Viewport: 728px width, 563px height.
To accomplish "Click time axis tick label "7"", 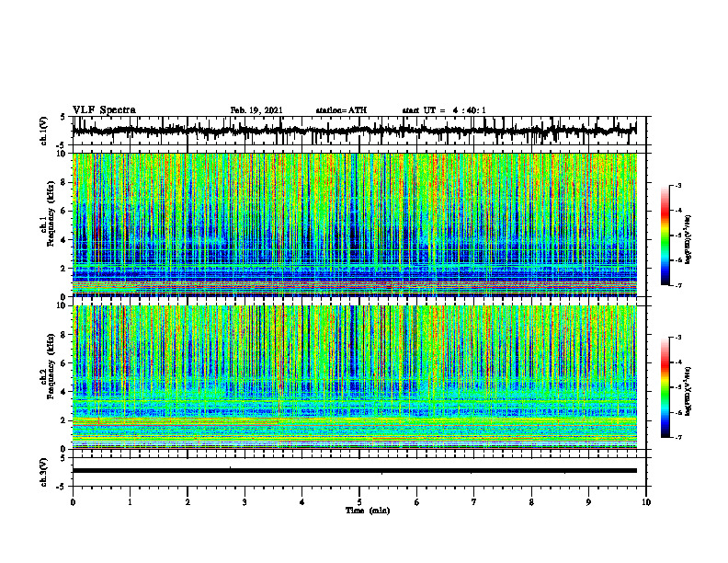I will point(474,502).
